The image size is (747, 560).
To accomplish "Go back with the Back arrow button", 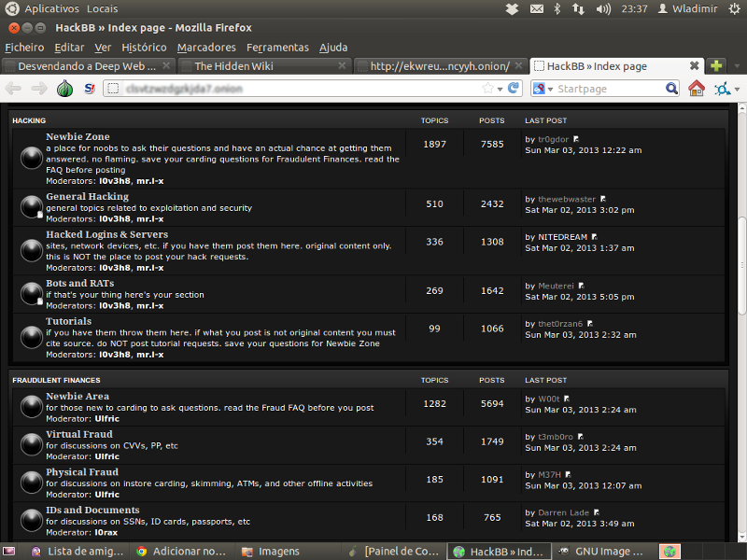I will pyautogui.click(x=13, y=88).
